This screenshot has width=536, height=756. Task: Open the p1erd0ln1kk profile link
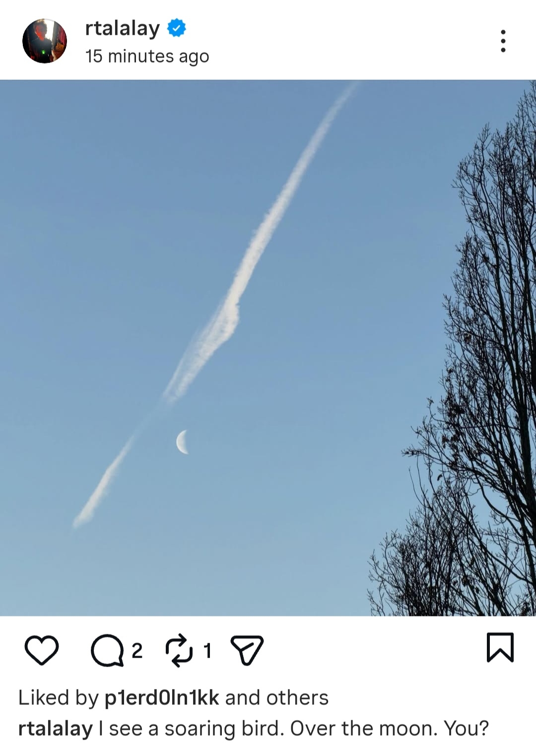click(162, 697)
